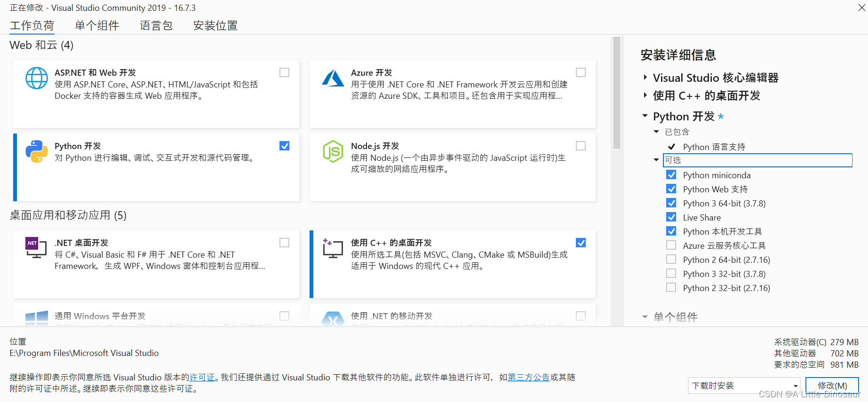Enable the Azure 开发 workload checkbox
The height and width of the screenshot is (402, 868).
click(581, 72)
